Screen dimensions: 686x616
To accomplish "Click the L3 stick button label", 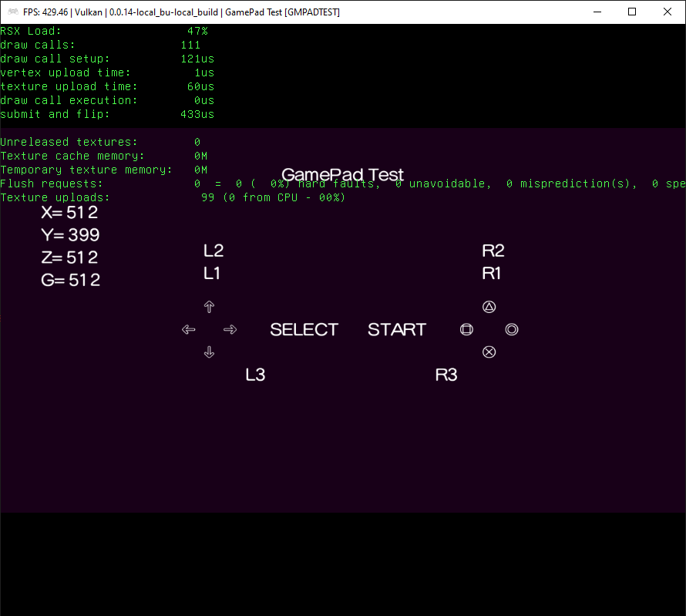I will 255,374.
